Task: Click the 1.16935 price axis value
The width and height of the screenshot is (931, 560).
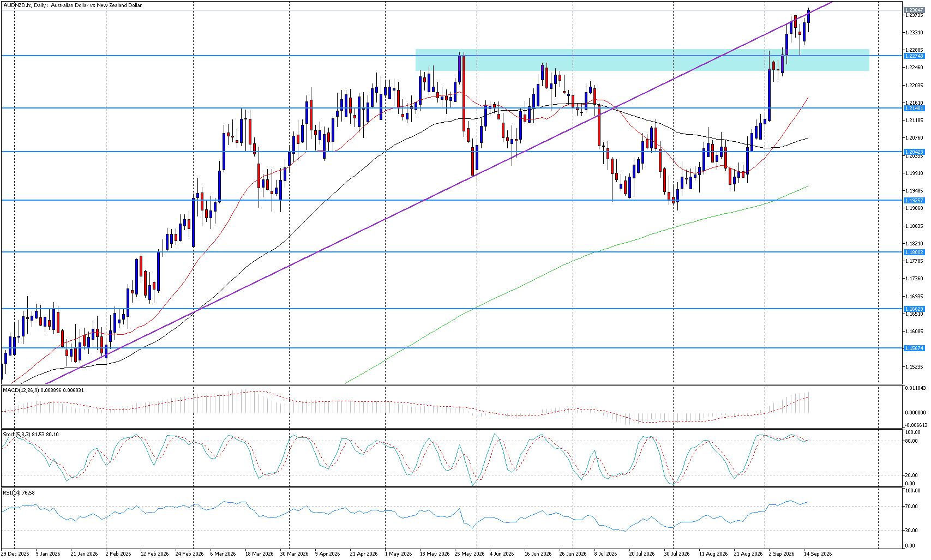Action: click(914, 297)
